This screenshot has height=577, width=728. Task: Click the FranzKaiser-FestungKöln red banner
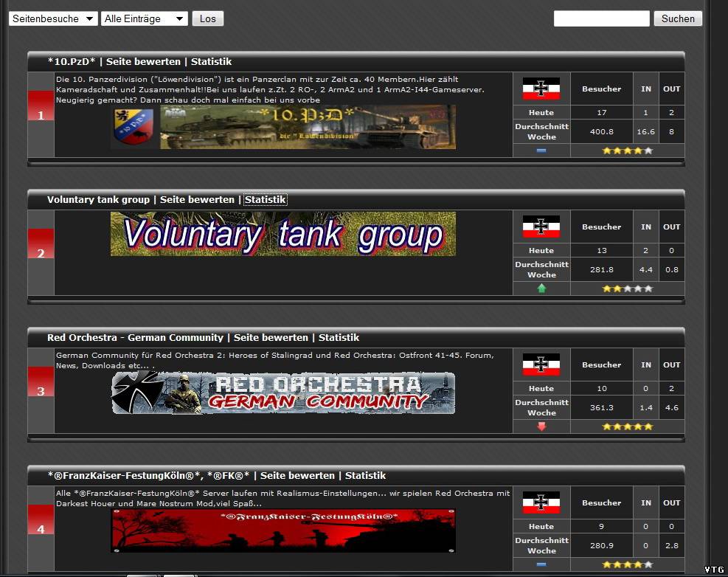(283, 531)
